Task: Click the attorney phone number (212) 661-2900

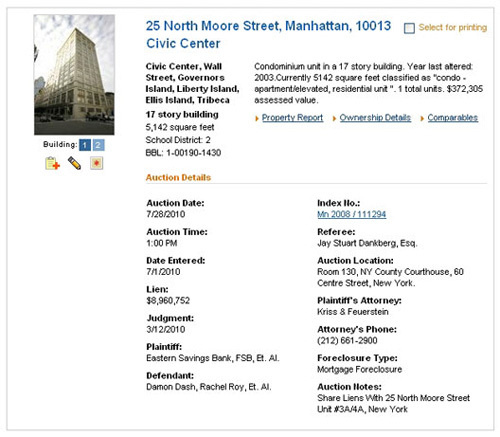Action: tap(347, 341)
